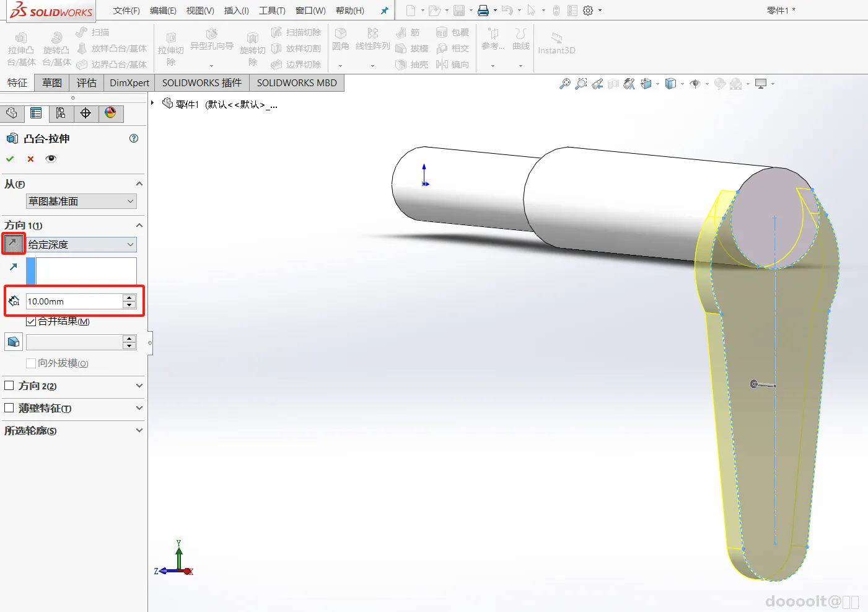This screenshot has width=868, height=612.
Task: Open the Options gear dropdown arrow
Action: [x=600, y=11]
